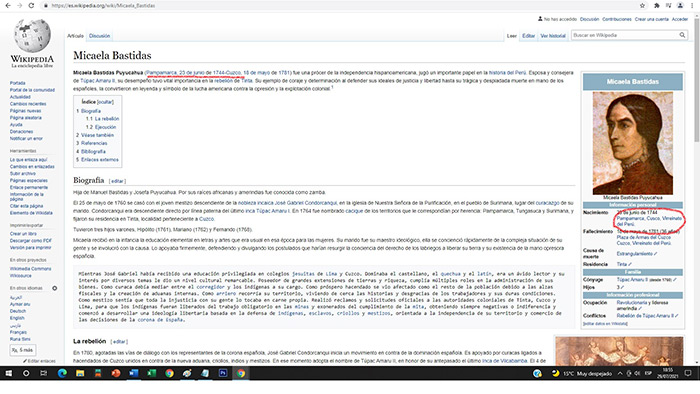700x394 pixels.
Task: Click the browser forward arrow
Action: pos(19,5)
